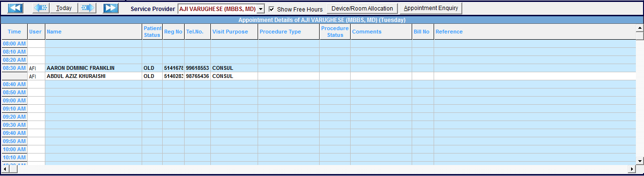The height and width of the screenshot is (176, 644).
Task: Click the Reg No column header
Action: (x=173, y=32)
